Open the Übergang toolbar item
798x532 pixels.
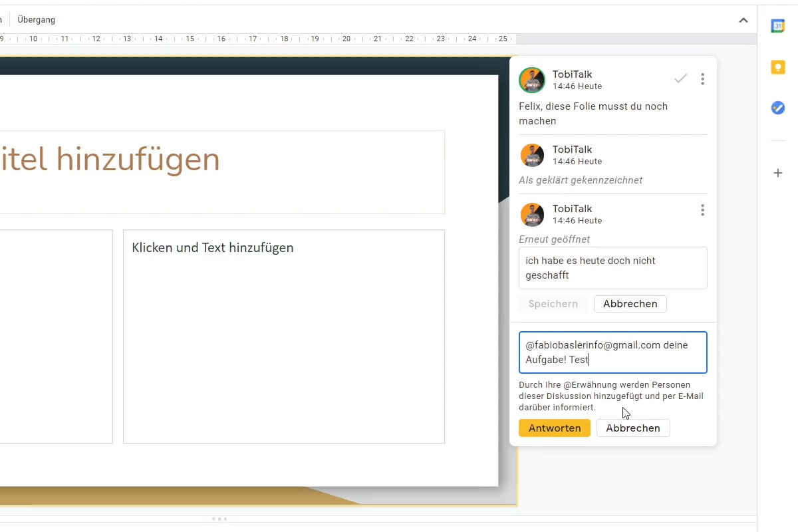click(x=37, y=20)
